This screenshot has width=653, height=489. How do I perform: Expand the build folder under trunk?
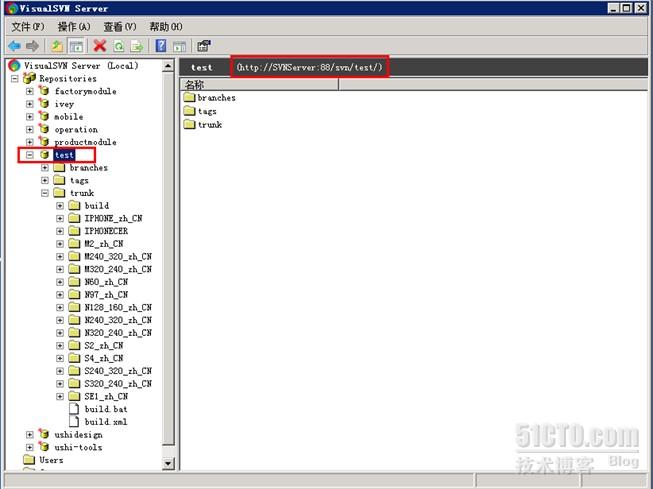coord(60,206)
